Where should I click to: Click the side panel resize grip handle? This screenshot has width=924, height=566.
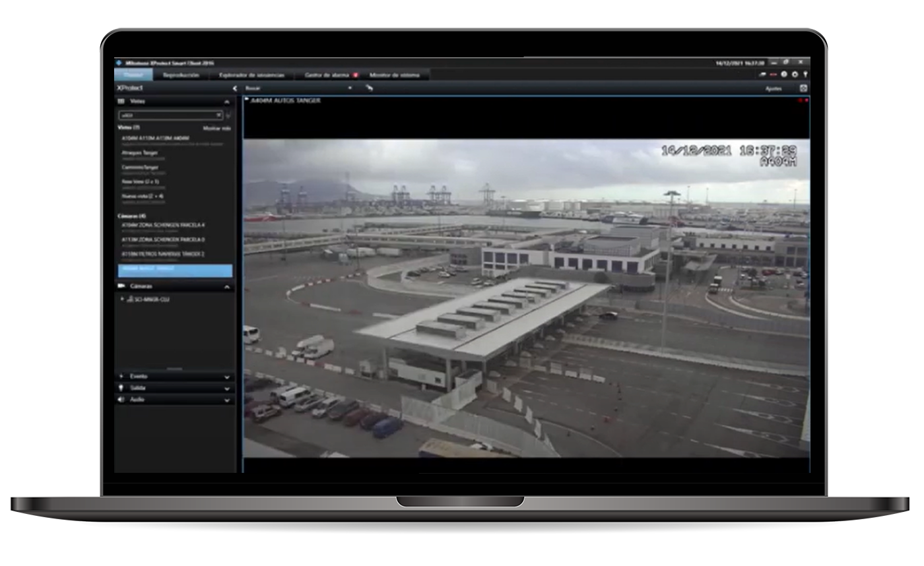click(x=175, y=368)
